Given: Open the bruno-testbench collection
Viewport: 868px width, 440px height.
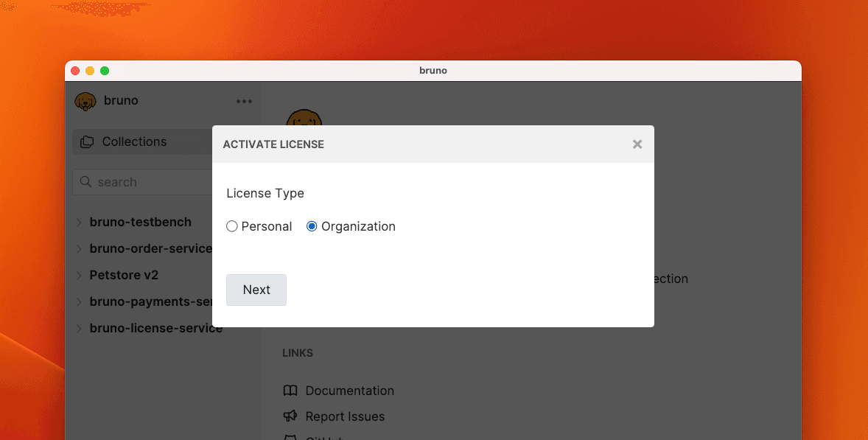Looking at the screenshot, I should tap(141, 222).
